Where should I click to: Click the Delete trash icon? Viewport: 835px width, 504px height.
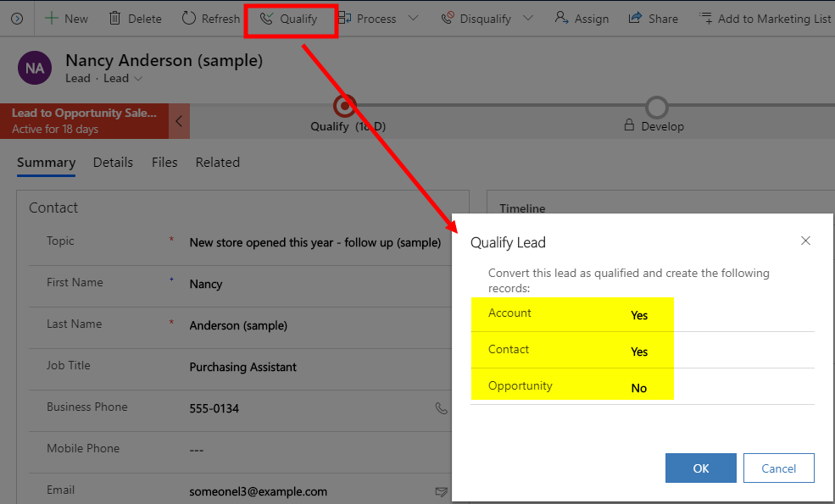(x=114, y=19)
